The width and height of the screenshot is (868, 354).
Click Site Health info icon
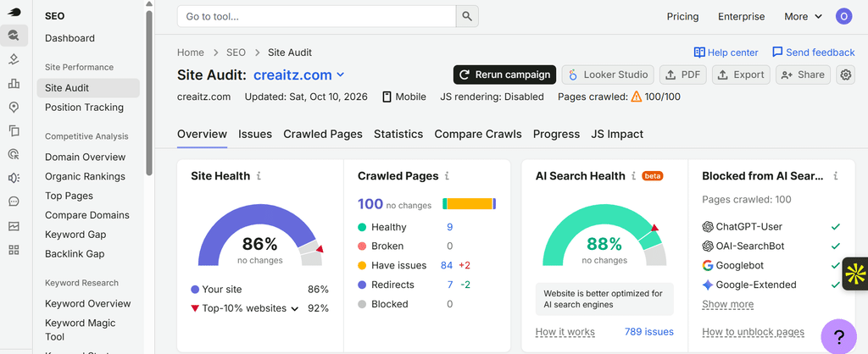259,176
